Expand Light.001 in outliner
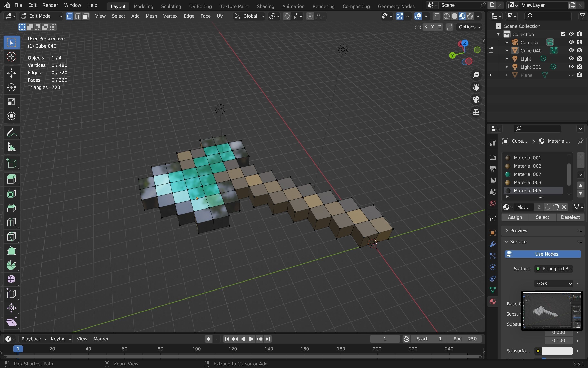This screenshot has height=368, width=588. coord(507,67)
